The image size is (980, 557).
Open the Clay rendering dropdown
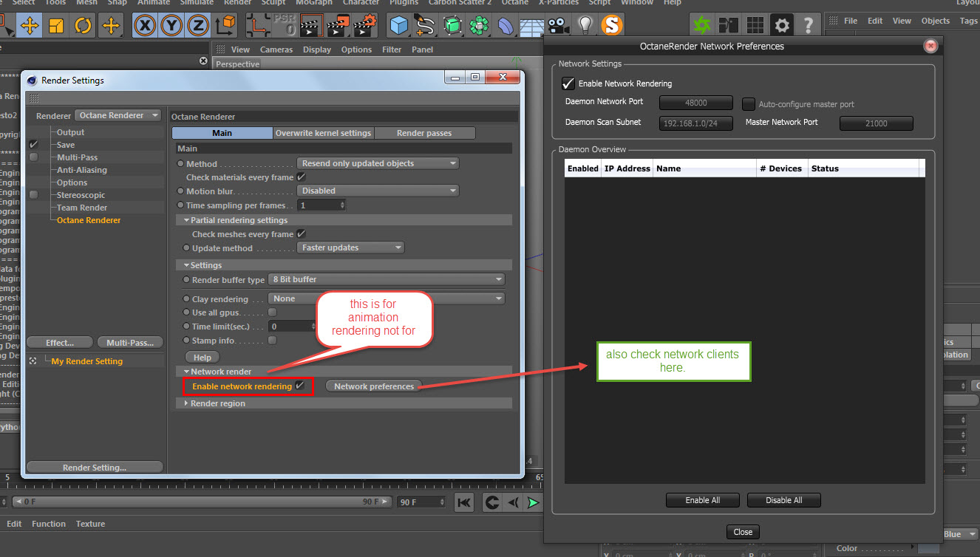(x=387, y=298)
